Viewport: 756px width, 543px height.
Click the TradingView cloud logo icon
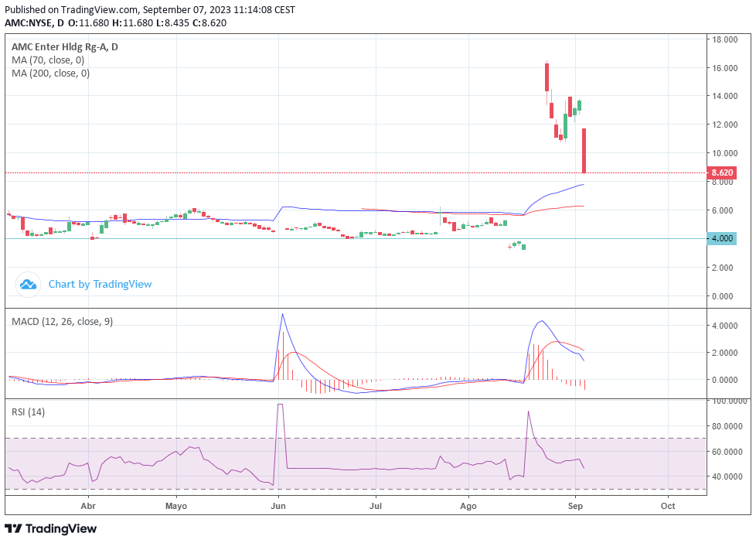click(x=28, y=285)
